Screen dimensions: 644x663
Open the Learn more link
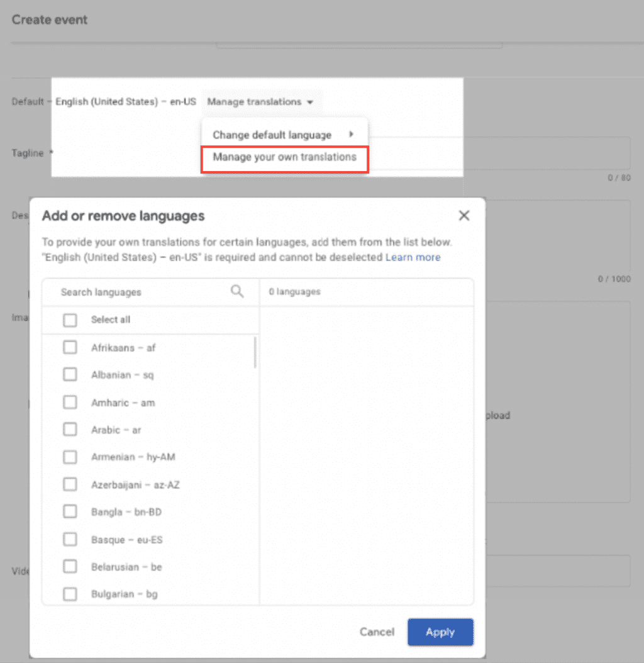click(x=413, y=257)
